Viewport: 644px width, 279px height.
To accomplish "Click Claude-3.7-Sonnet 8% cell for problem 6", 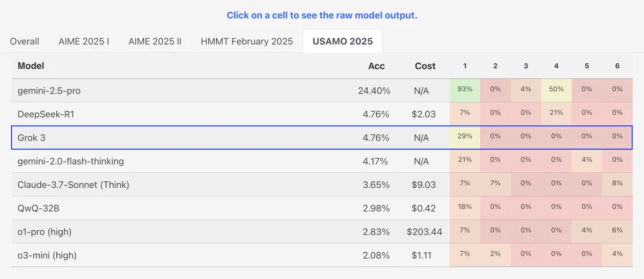I will (617, 184).
